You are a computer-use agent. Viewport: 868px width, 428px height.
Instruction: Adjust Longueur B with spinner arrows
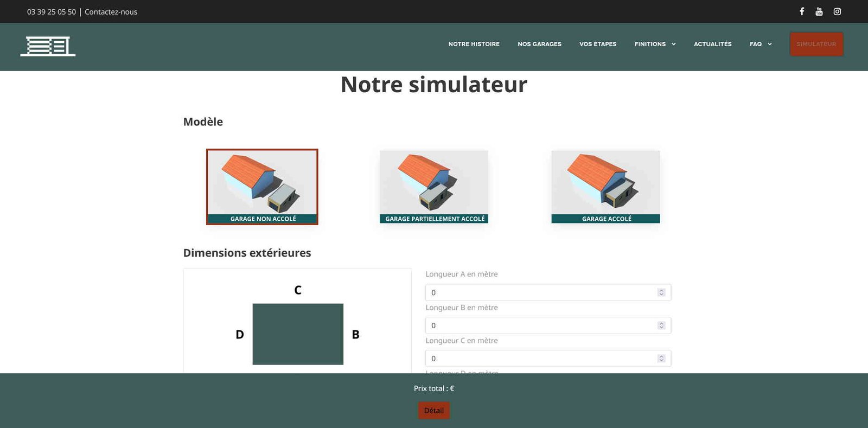[x=661, y=325]
